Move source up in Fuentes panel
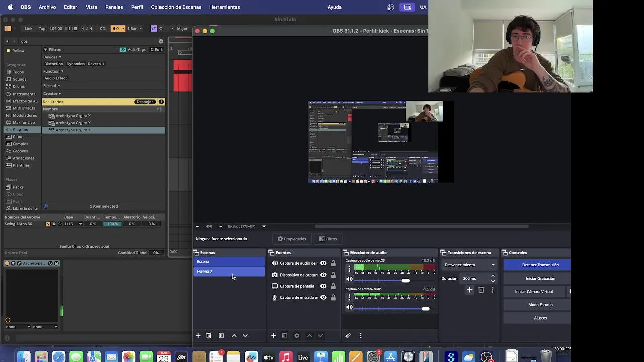 click(309, 335)
